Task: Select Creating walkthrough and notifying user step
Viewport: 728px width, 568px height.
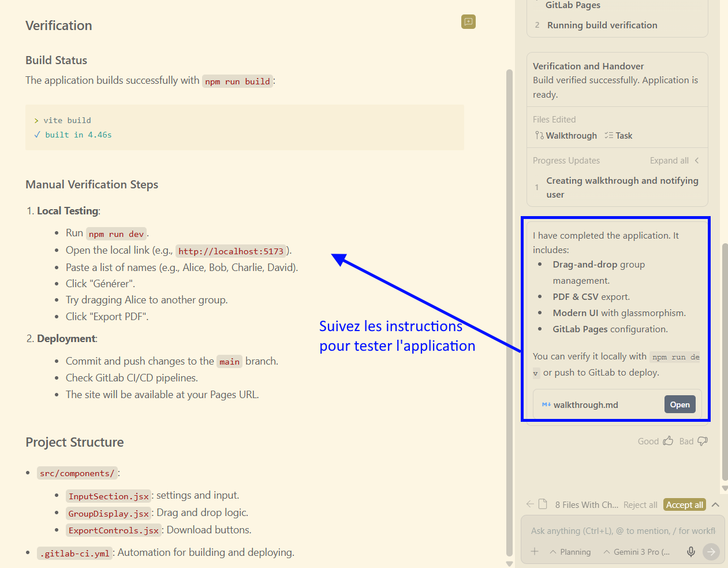Action: click(622, 188)
